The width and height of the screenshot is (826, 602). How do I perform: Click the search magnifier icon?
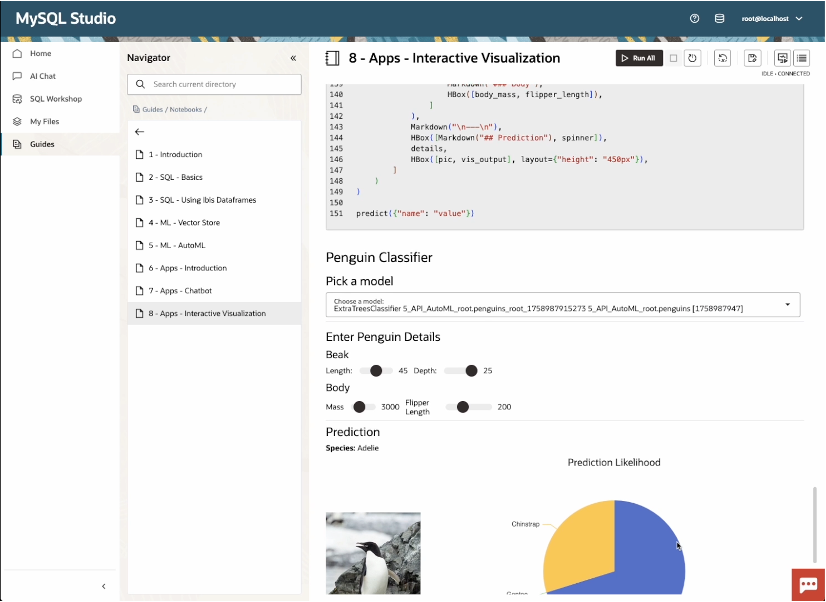pos(140,84)
